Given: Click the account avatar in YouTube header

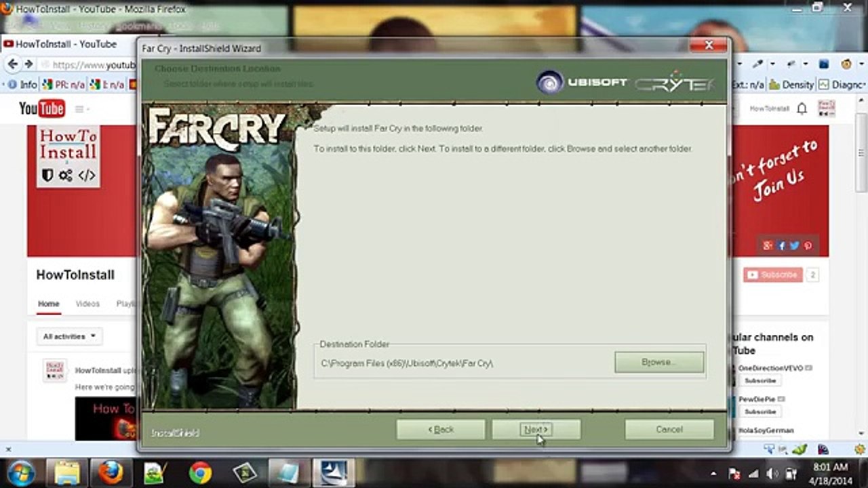Looking at the screenshot, I should coord(827,108).
